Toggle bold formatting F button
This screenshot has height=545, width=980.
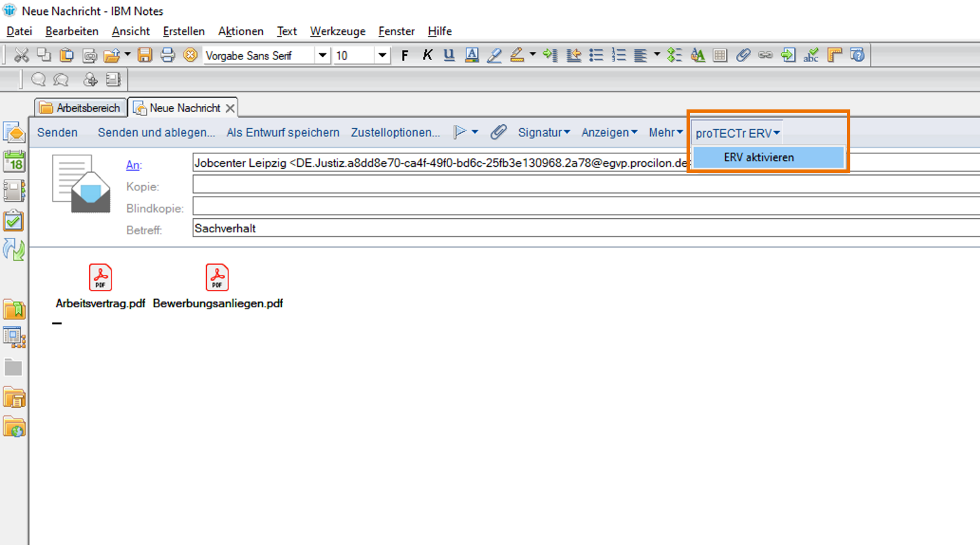(x=405, y=55)
